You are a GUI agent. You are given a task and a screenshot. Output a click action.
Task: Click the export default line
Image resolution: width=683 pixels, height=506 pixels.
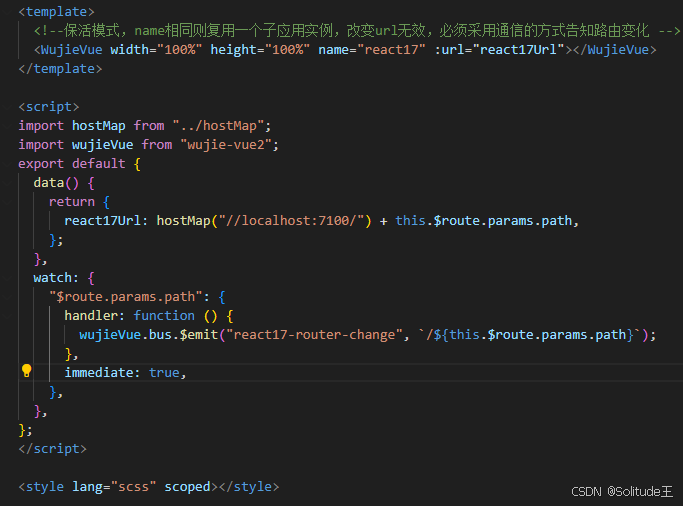pyautogui.click(x=79, y=164)
